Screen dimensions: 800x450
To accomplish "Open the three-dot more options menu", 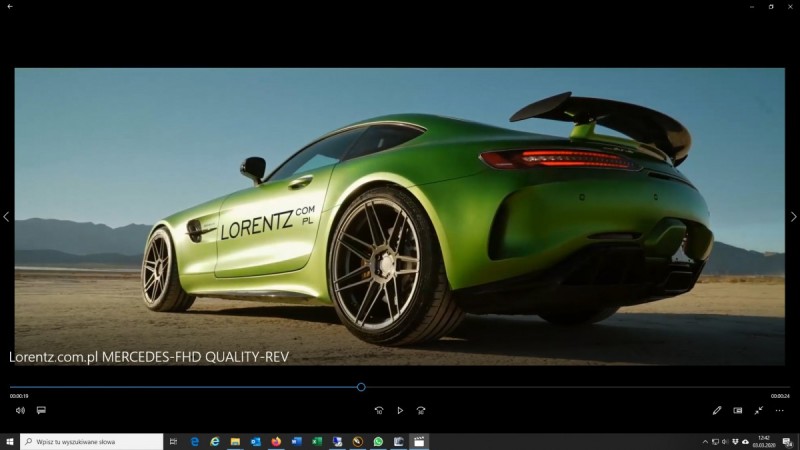I will click(780, 410).
